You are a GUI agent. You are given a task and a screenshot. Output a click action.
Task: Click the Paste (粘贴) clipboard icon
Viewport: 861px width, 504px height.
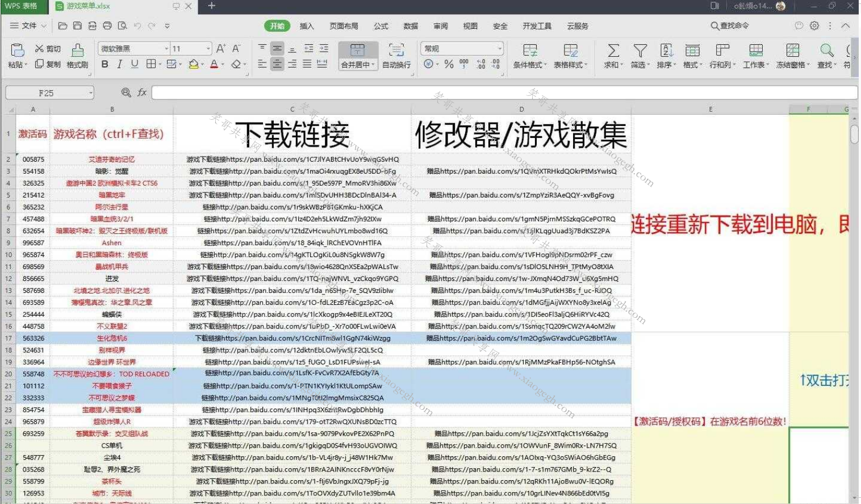click(17, 50)
